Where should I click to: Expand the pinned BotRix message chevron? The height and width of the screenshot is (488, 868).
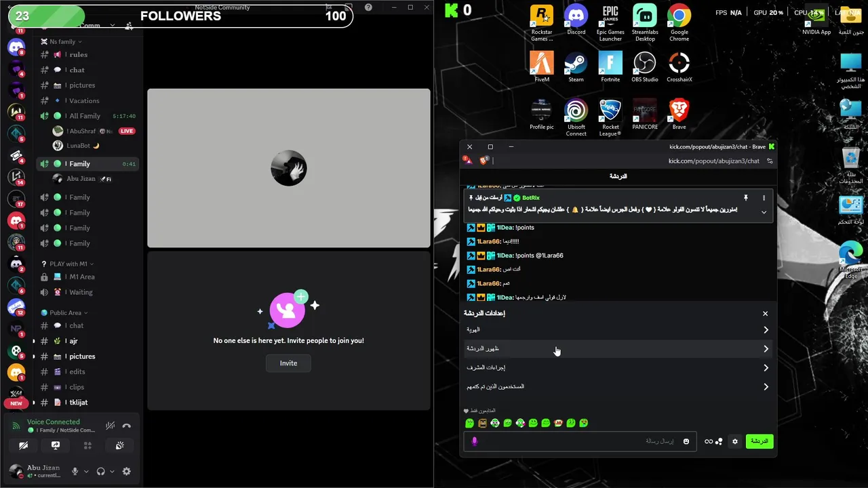764,212
